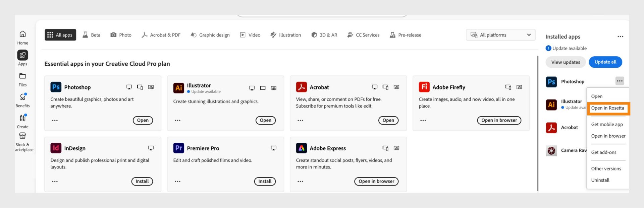
Task: Install InDesign
Action: click(142, 181)
